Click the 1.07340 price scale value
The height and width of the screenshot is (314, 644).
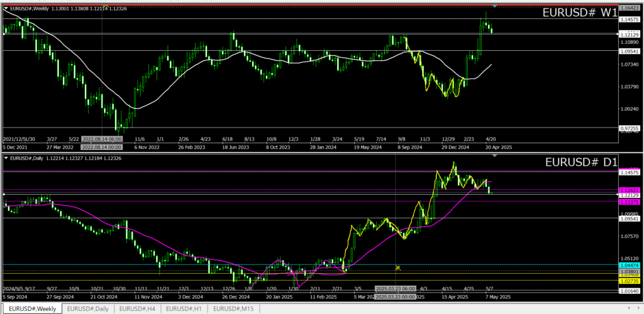point(630,64)
